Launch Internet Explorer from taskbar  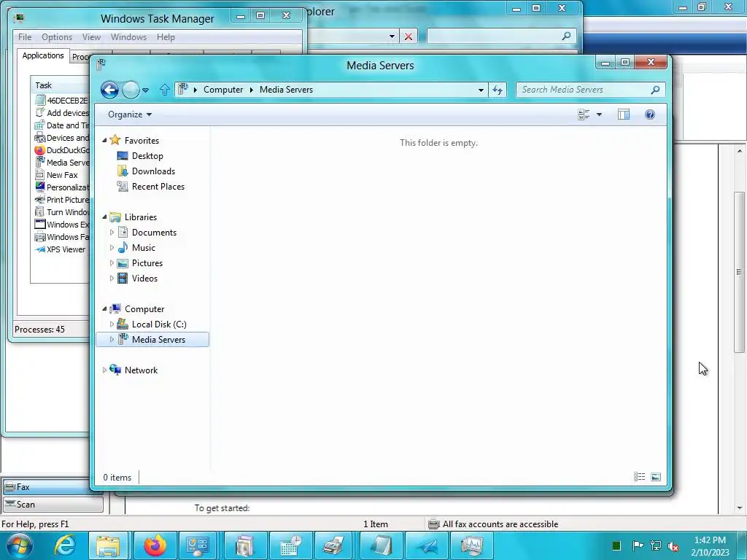(x=64, y=545)
